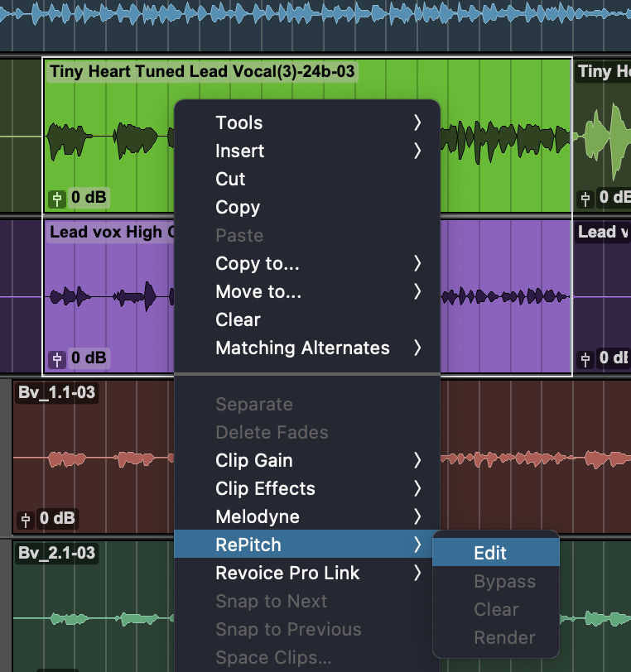Expand the Tools submenu arrow

[x=417, y=122]
